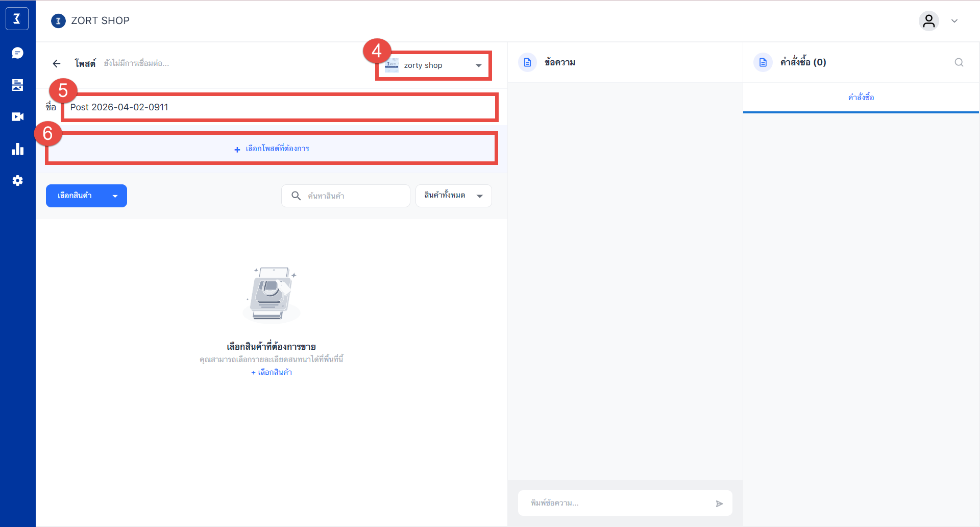Image resolution: width=980 pixels, height=527 pixels.
Task: Open the สินค้าทั้งหมด filter dropdown
Action: click(453, 196)
